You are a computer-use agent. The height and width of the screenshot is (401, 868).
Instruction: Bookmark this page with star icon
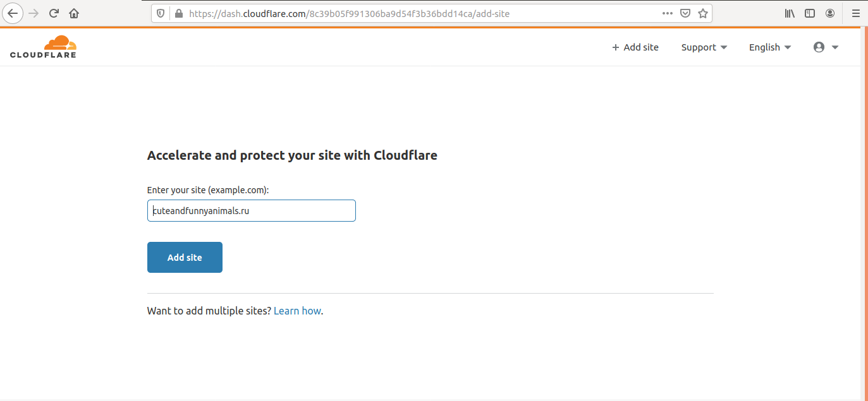pyautogui.click(x=703, y=13)
